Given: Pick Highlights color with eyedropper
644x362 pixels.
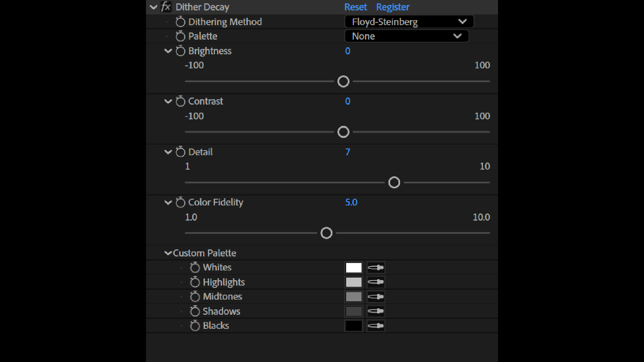Looking at the screenshot, I should click(x=376, y=282).
